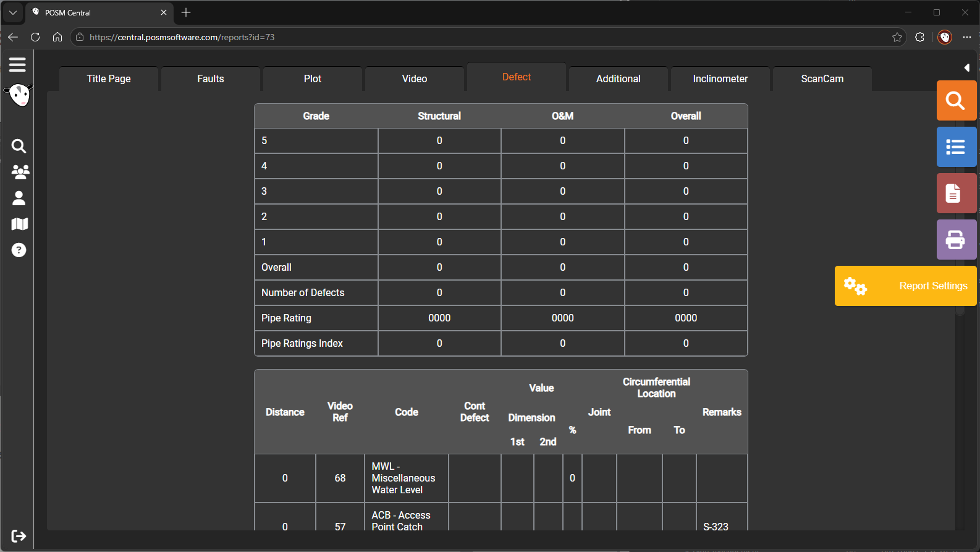
Task: Open a new browser tab
Action: click(x=186, y=12)
